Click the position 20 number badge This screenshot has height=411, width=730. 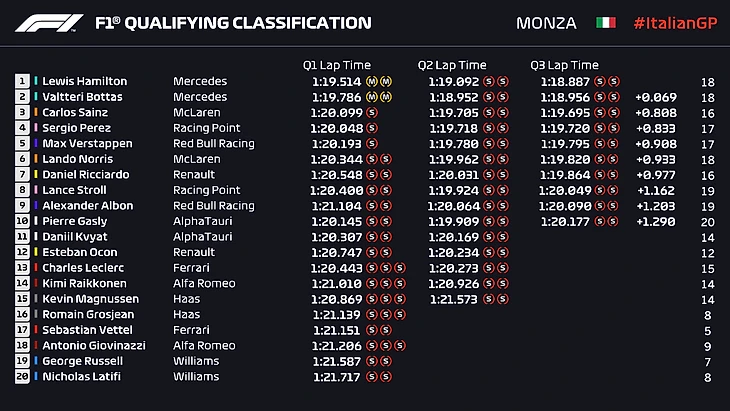point(22,377)
